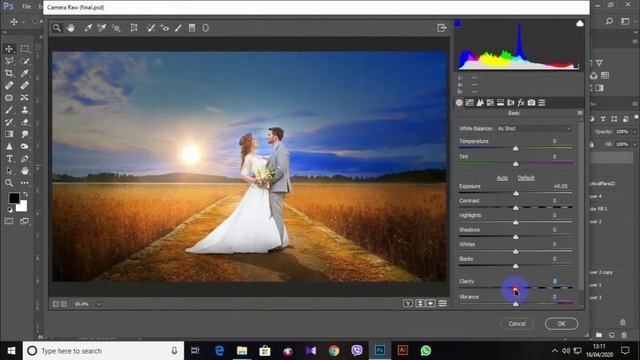The width and height of the screenshot is (640, 360).
Task: Select Photoshop Horizontal Type tool
Action: [9, 158]
